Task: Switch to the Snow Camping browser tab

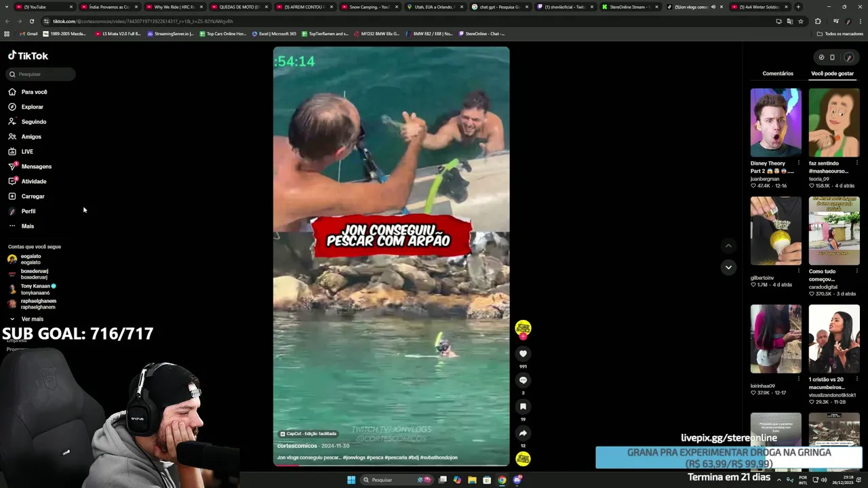Action: click(369, 7)
